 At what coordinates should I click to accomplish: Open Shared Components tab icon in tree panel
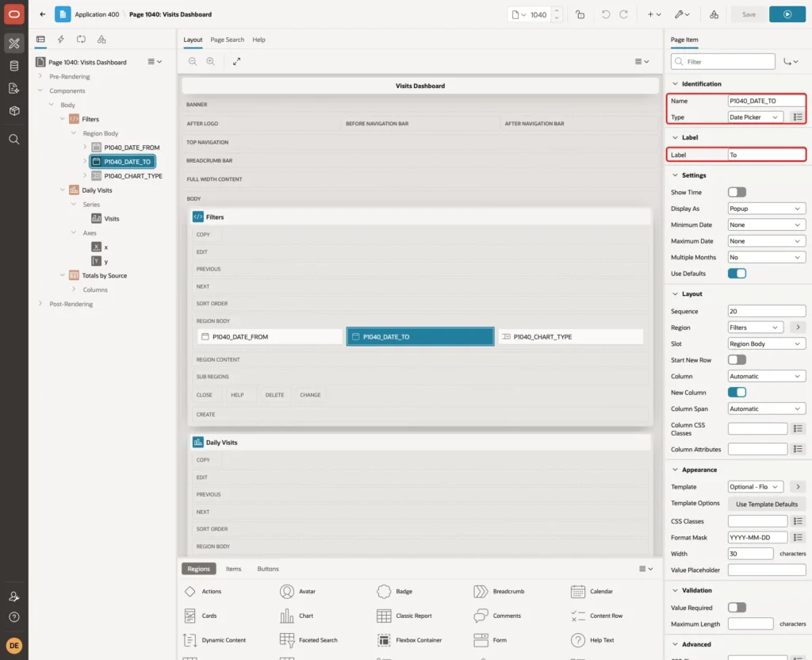pyautogui.click(x=101, y=40)
